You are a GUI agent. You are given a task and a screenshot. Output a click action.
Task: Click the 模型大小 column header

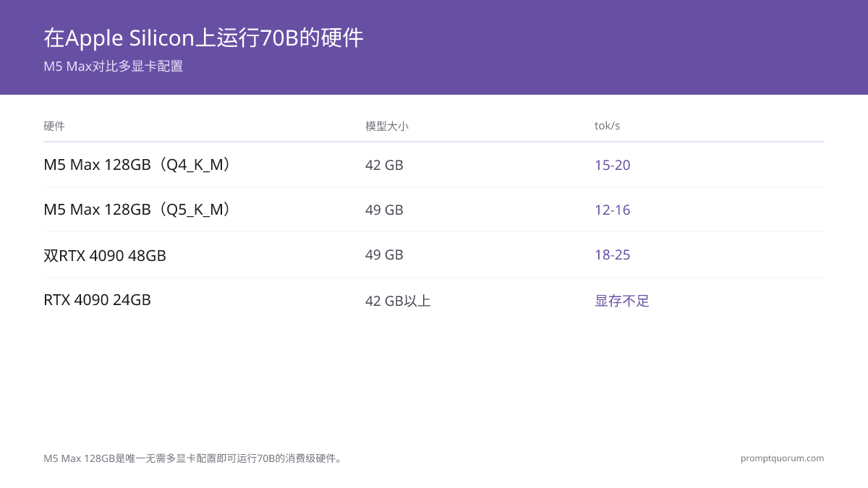[x=387, y=126]
